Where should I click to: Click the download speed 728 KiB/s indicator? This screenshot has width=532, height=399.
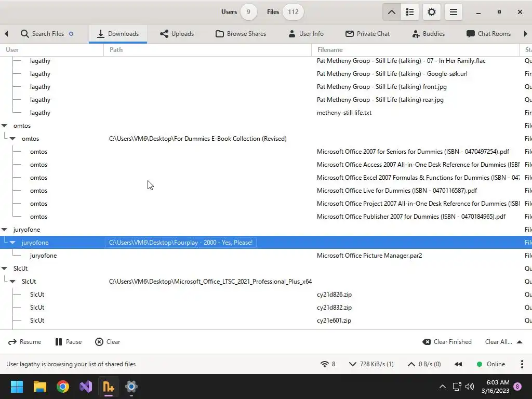(371, 364)
